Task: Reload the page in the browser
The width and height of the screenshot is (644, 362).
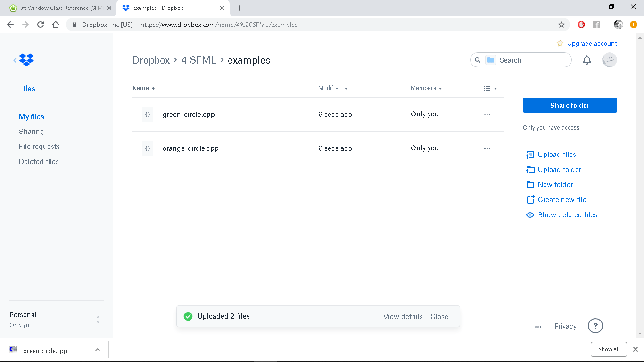Action: coord(41,25)
